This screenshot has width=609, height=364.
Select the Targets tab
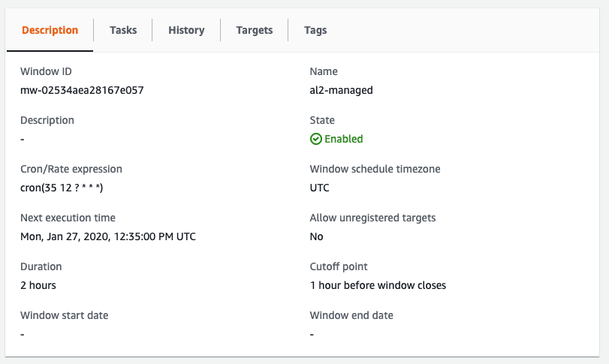point(254,30)
